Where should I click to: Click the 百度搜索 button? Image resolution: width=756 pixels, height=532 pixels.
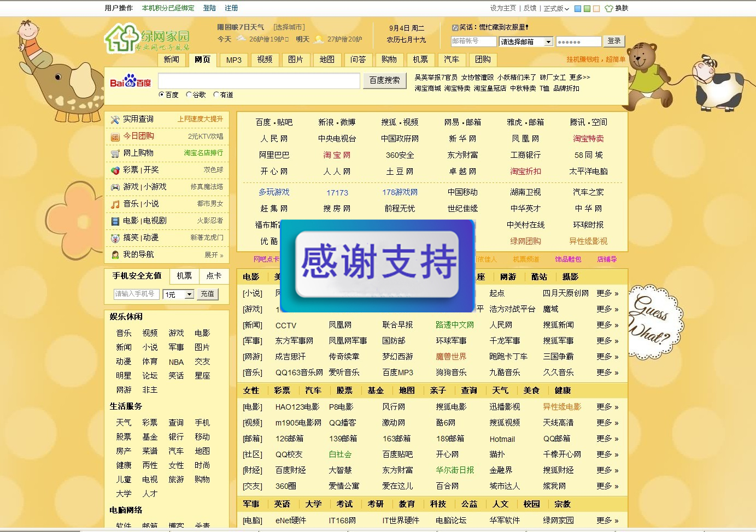click(385, 80)
